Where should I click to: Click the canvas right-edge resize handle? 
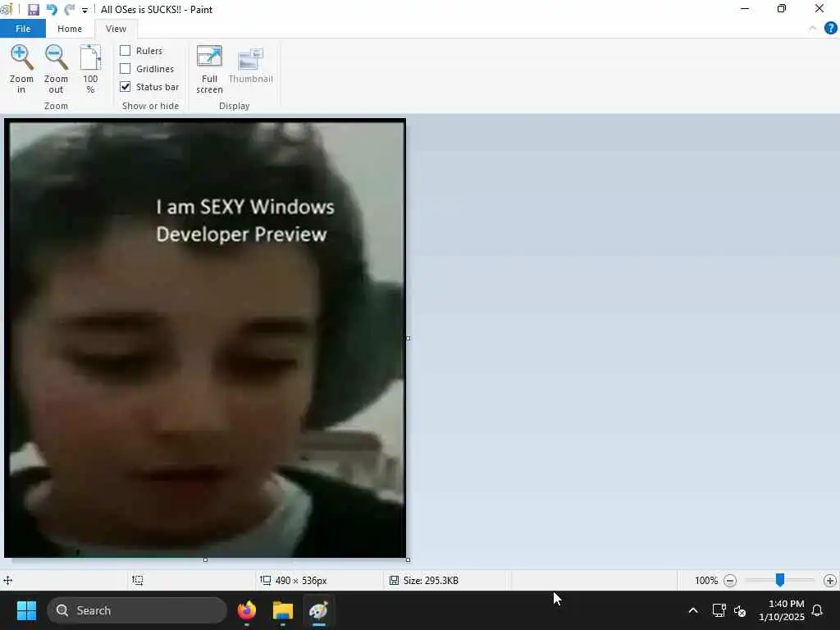tap(409, 338)
